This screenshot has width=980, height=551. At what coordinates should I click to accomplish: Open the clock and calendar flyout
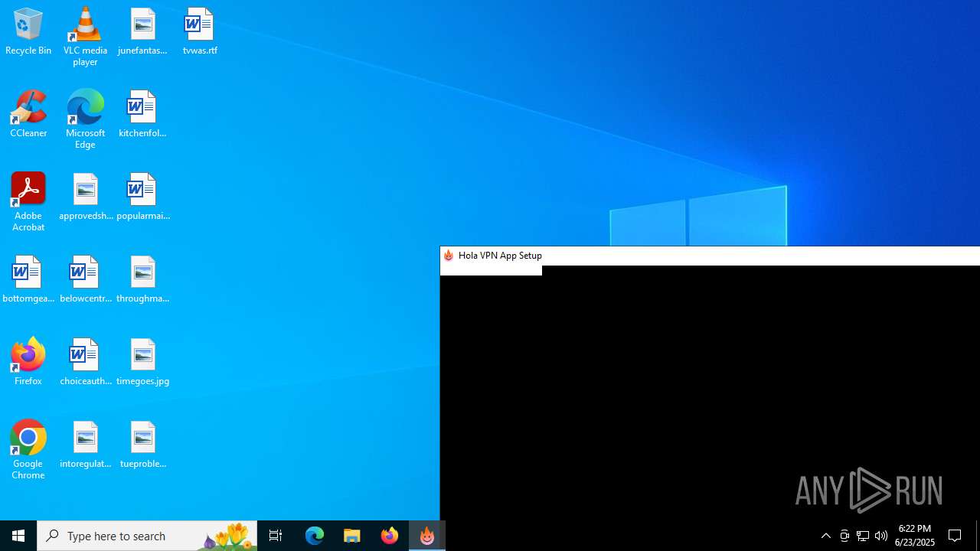(x=915, y=536)
